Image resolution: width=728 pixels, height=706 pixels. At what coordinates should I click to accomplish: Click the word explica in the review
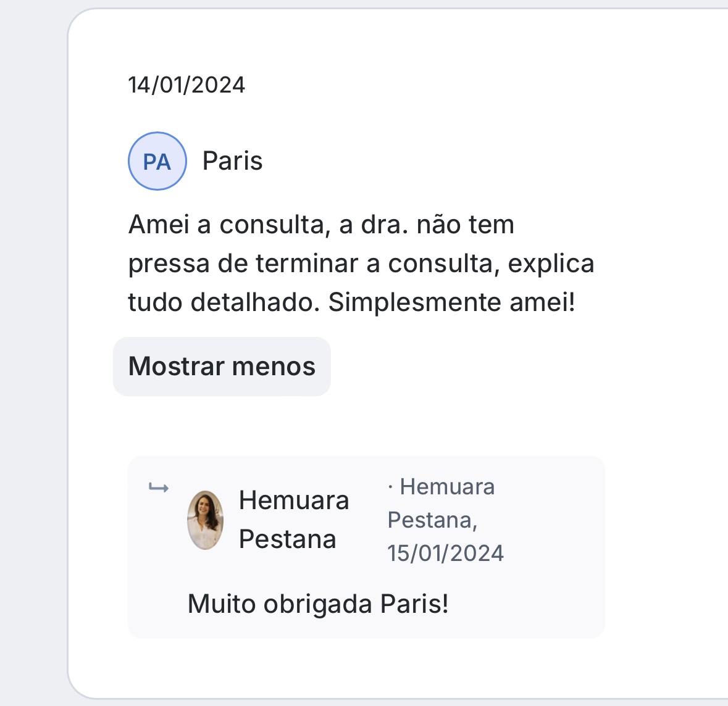click(x=551, y=264)
